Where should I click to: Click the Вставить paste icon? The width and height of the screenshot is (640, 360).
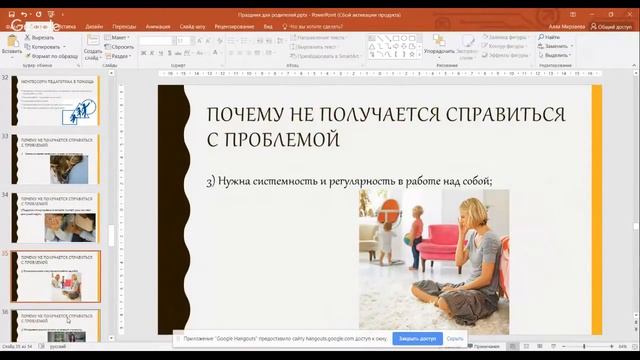tap(12, 42)
